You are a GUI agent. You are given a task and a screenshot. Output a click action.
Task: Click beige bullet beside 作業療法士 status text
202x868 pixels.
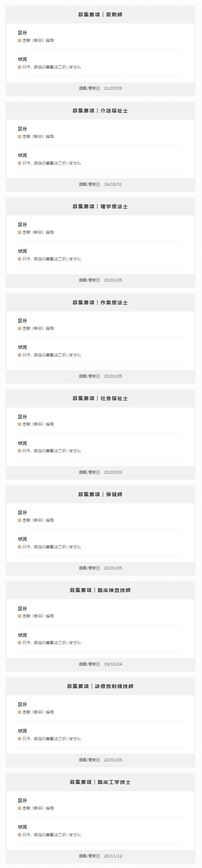tap(20, 355)
